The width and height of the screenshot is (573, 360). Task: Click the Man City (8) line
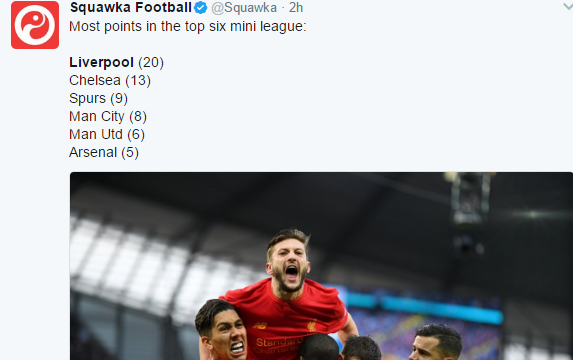pos(108,116)
